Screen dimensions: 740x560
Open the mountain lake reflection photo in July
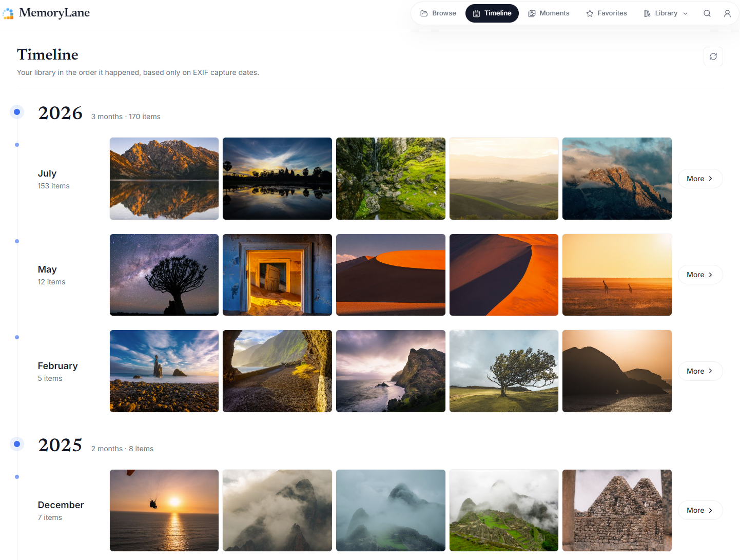click(x=164, y=179)
